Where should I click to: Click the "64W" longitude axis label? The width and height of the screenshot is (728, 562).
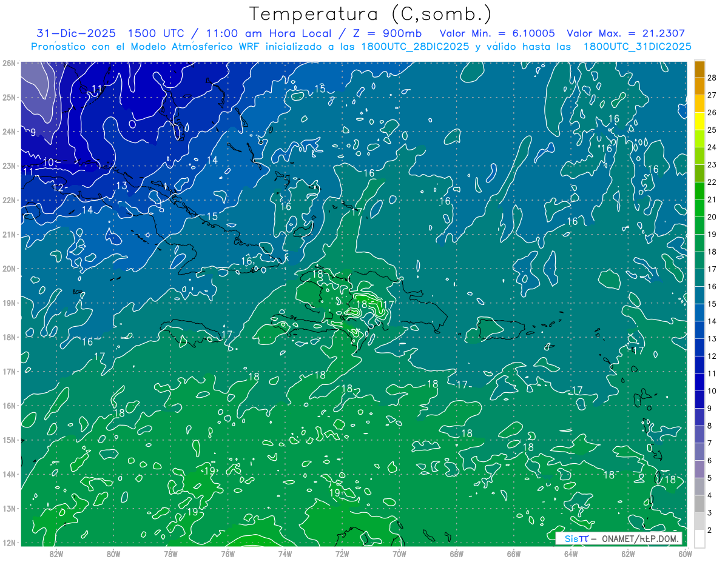(571, 554)
